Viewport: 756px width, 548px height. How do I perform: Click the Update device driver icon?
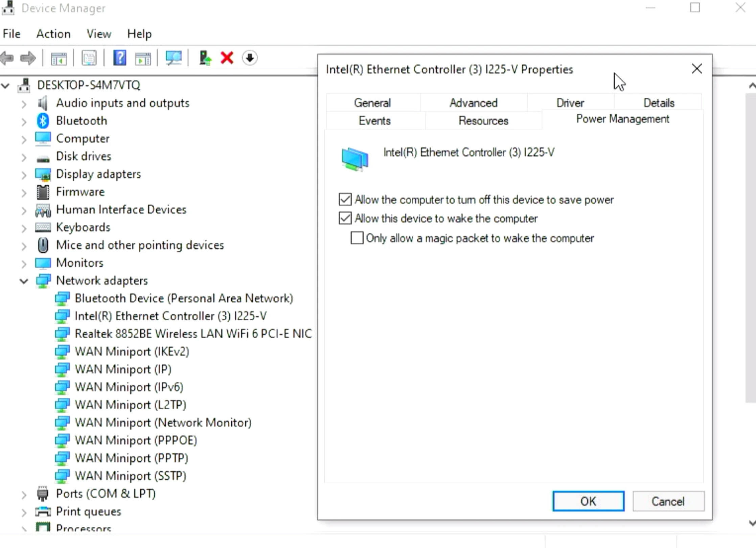pos(205,58)
